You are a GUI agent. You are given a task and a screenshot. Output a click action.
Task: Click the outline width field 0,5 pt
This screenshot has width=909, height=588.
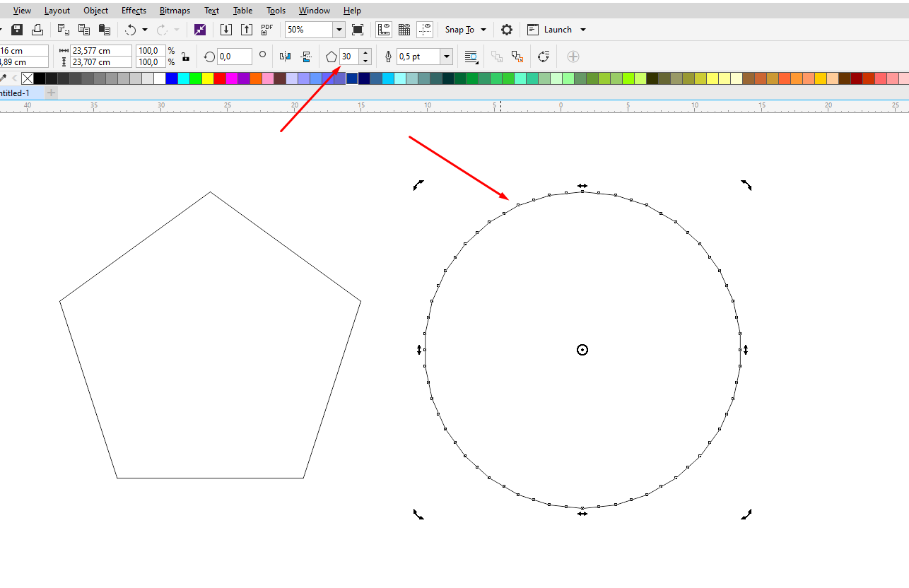[418, 57]
